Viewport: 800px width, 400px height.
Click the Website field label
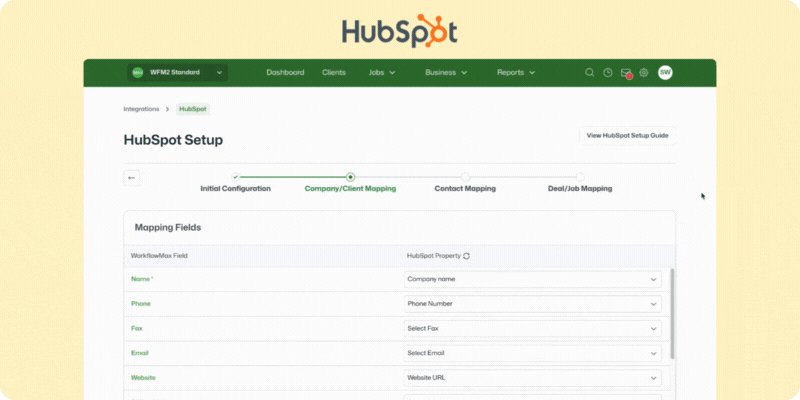point(143,378)
